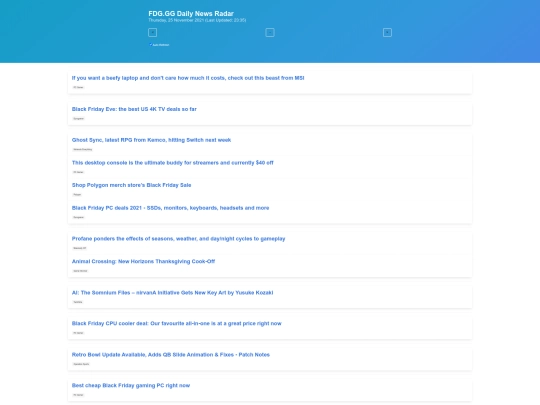Open Shop Polygon merch store's Black Friday Sale
This screenshot has width=540, height=405.
pos(131,185)
